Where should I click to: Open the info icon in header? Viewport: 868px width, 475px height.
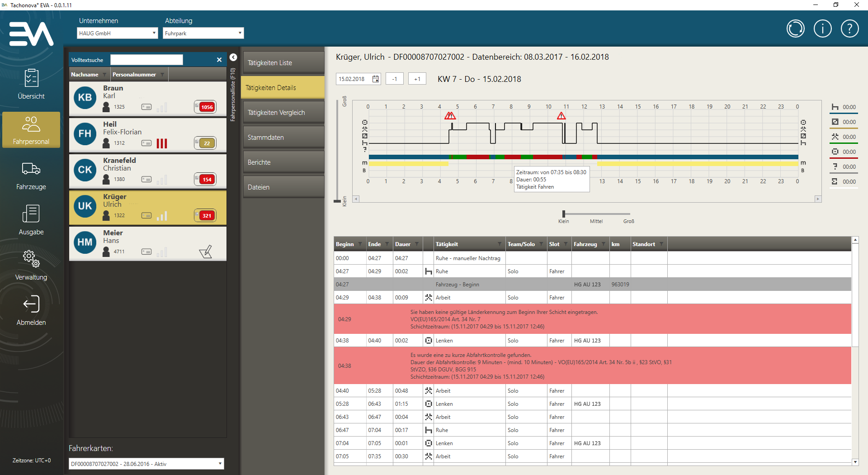(822, 29)
